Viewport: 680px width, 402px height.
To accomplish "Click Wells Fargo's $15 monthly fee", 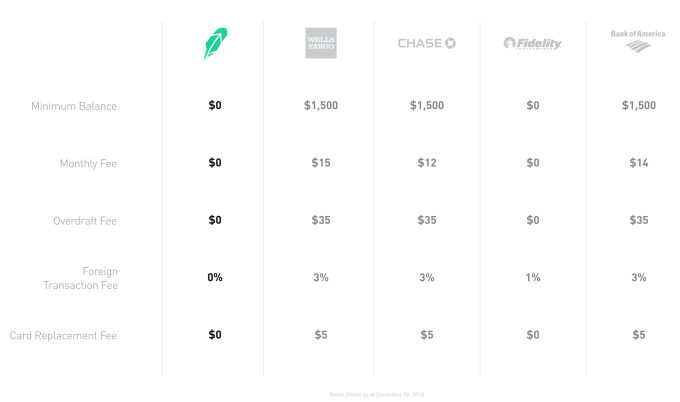I will [321, 163].
